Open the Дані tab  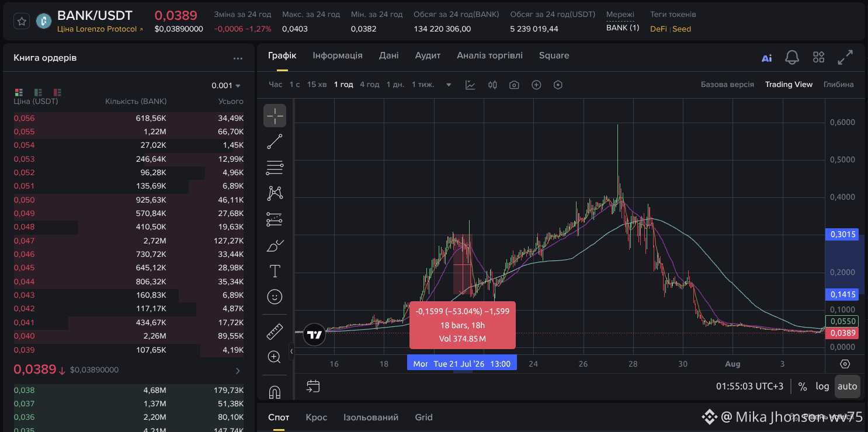[389, 55]
